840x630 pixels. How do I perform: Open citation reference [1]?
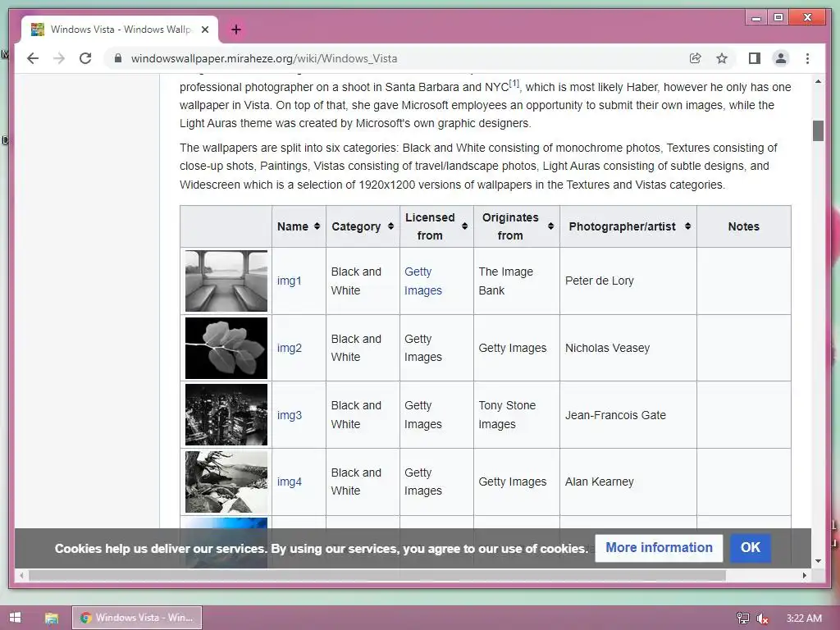(x=514, y=84)
